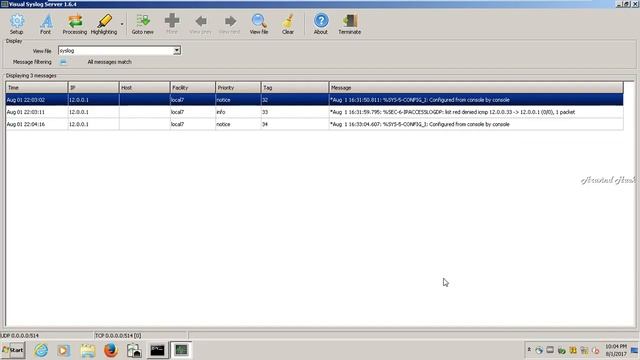The width and height of the screenshot is (640, 360).
Task: Click the Message filtering edit button
Action: tap(63, 62)
